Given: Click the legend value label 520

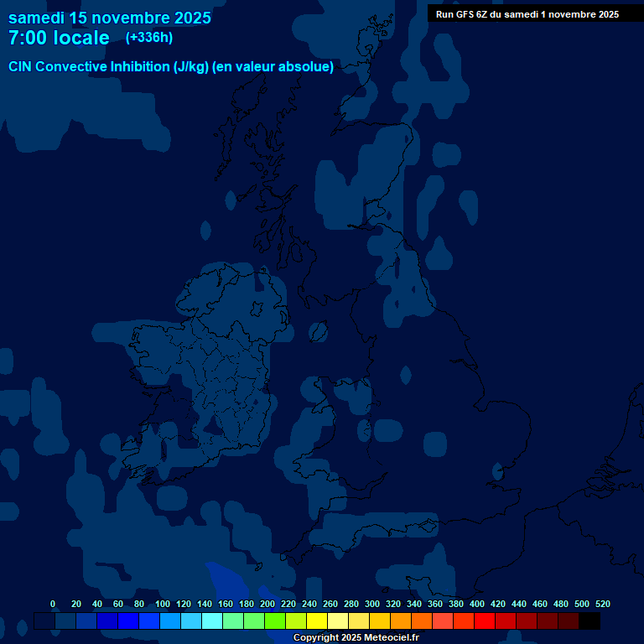Looking at the screenshot, I should [x=602, y=604].
